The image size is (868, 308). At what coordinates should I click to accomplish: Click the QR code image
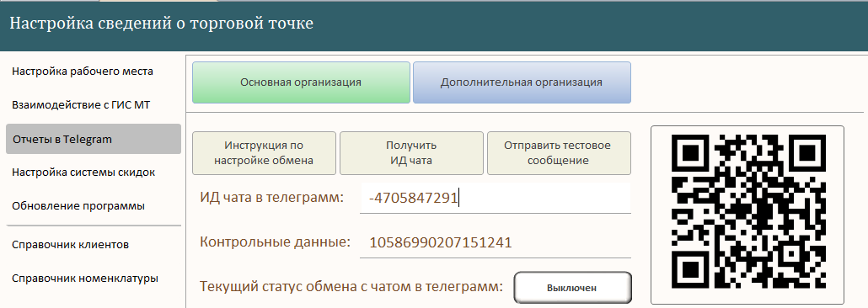click(x=747, y=215)
